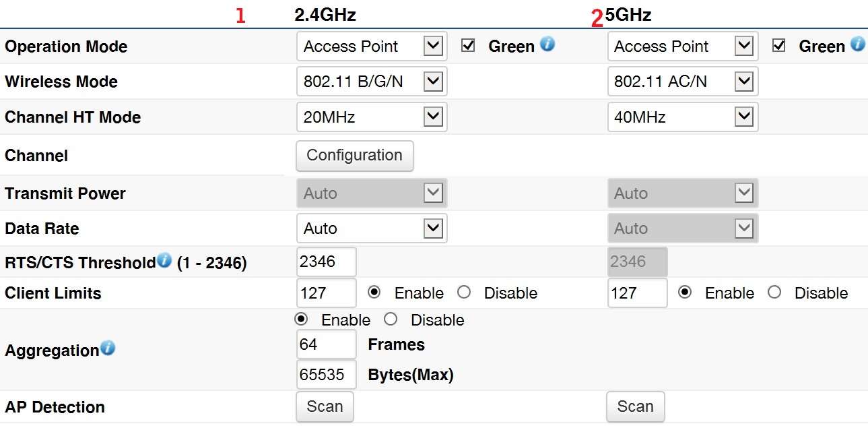The image size is (868, 428).
Task: Click Scan button for 2.4GHz AP Detection
Action: [x=325, y=406]
